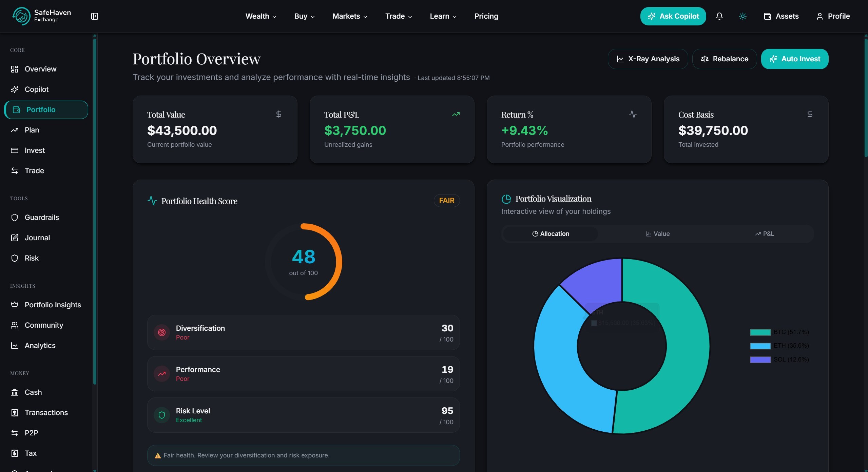Screen dimensions: 868x472
Task: Expand the Markets dropdown menu
Action: 349,16
